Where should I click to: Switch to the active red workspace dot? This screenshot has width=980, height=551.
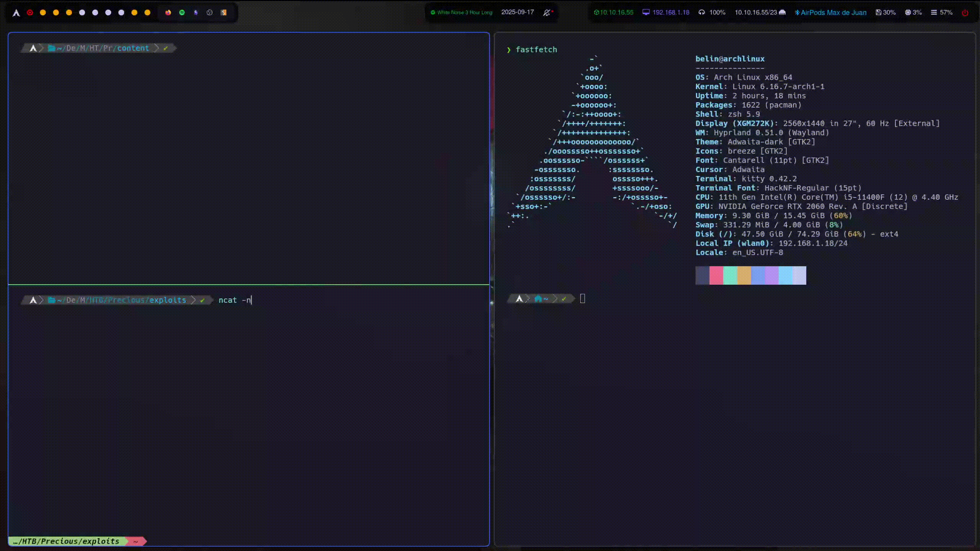point(30,13)
